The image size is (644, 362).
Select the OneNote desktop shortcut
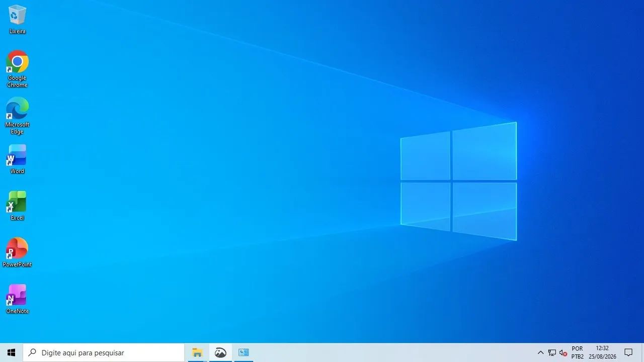click(x=17, y=299)
